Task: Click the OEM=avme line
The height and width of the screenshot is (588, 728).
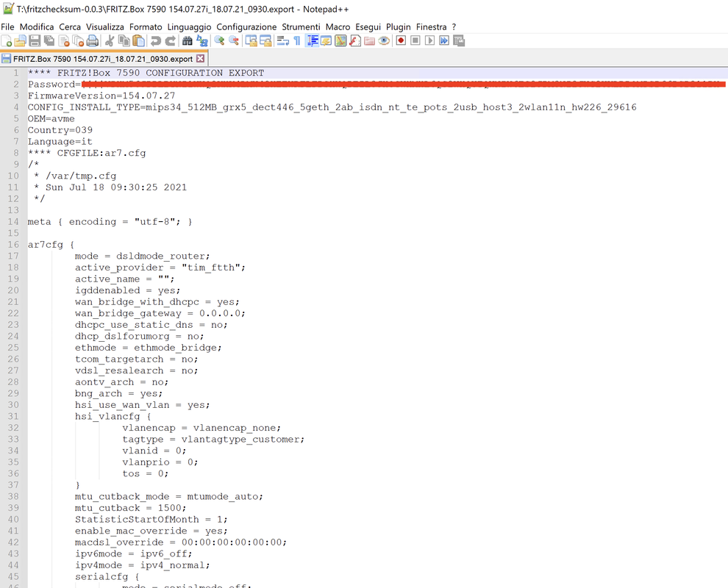Action: 51,119
